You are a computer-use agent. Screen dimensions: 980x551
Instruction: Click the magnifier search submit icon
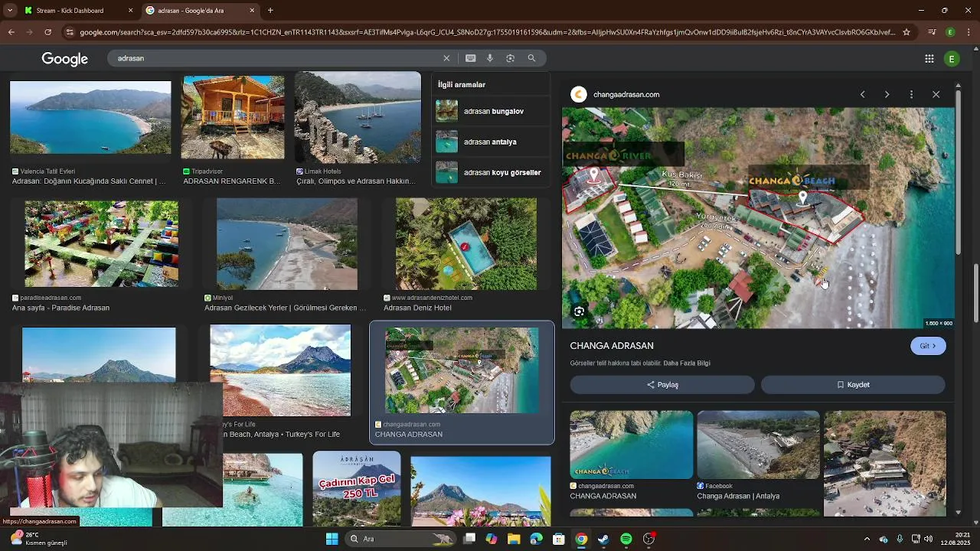(x=531, y=58)
